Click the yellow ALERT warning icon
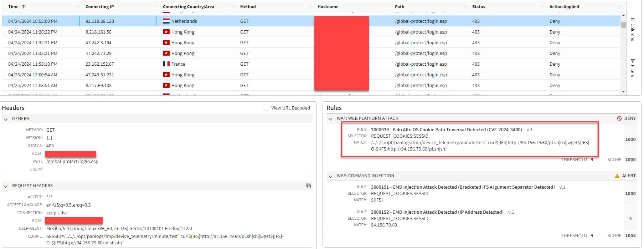644x249 pixels. click(x=617, y=176)
